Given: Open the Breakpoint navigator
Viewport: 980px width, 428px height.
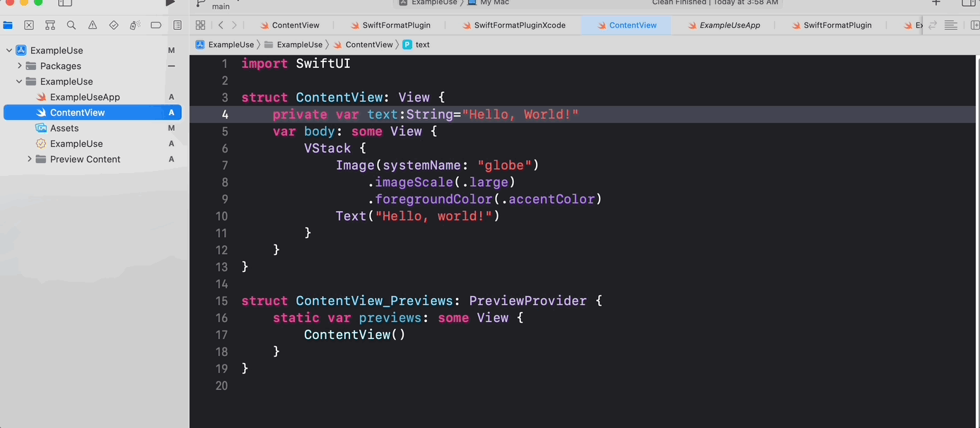Looking at the screenshot, I should [156, 25].
